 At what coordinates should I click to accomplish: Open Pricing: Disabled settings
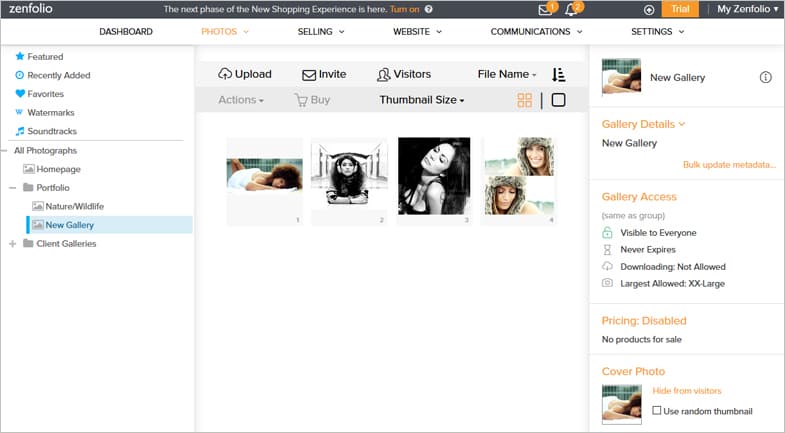(644, 321)
